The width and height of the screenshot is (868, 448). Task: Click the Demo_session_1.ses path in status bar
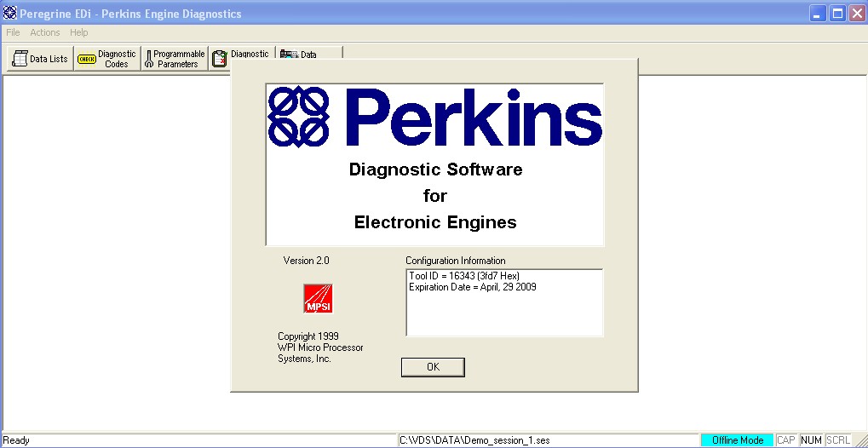pos(474,440)
